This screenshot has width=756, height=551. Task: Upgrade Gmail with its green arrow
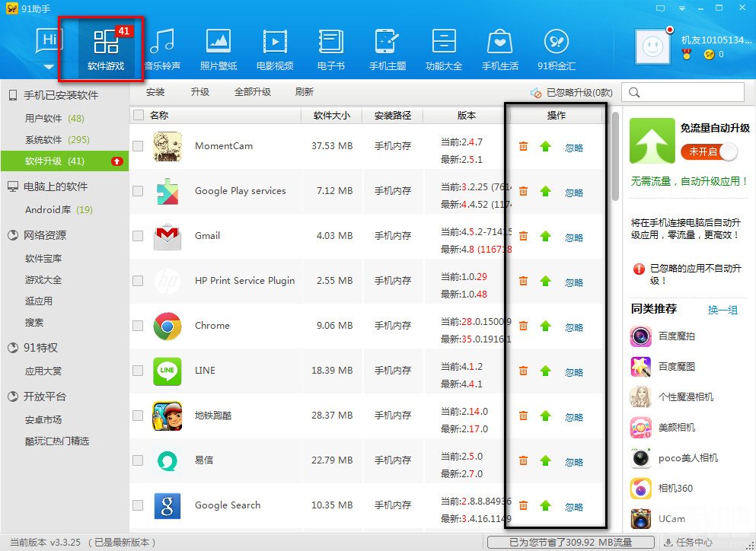click(x=545, y=236)
